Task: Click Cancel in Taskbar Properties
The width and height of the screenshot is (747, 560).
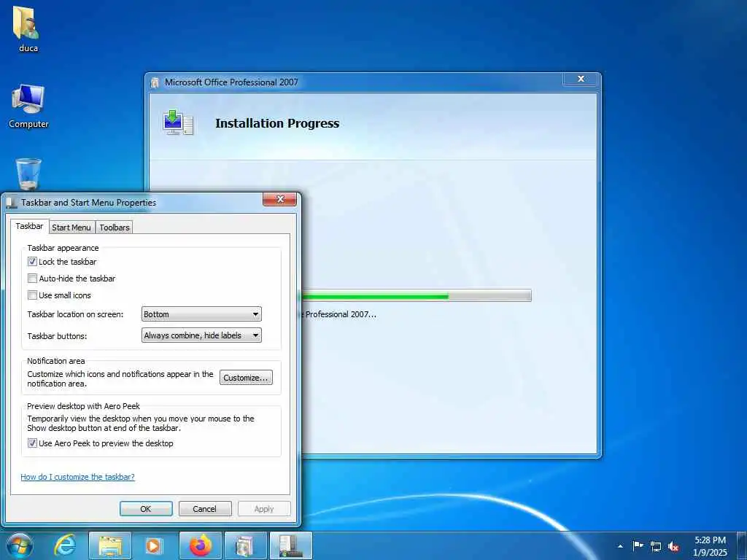Action: 205,508
